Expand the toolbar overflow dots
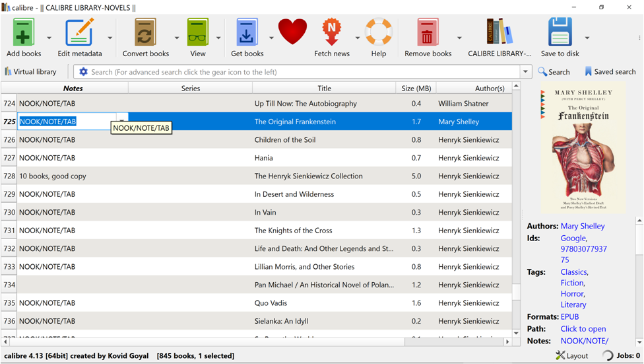Viewport: 644px width, 364px height. 639,38
